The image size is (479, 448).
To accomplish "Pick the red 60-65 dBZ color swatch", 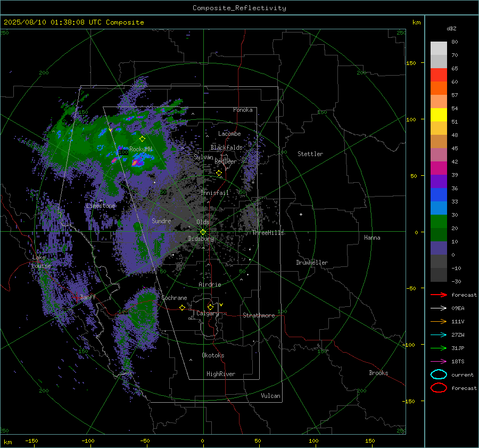I will tap(439, 75).
